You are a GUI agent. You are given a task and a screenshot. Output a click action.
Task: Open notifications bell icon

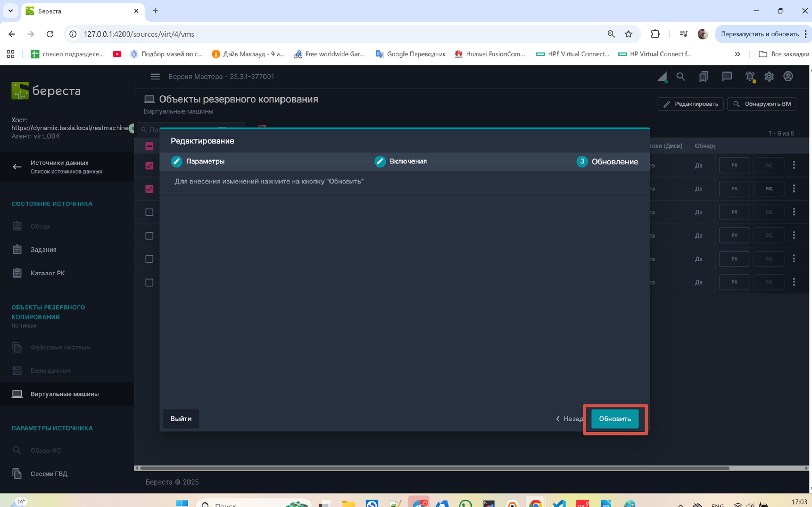coord(750,77)
